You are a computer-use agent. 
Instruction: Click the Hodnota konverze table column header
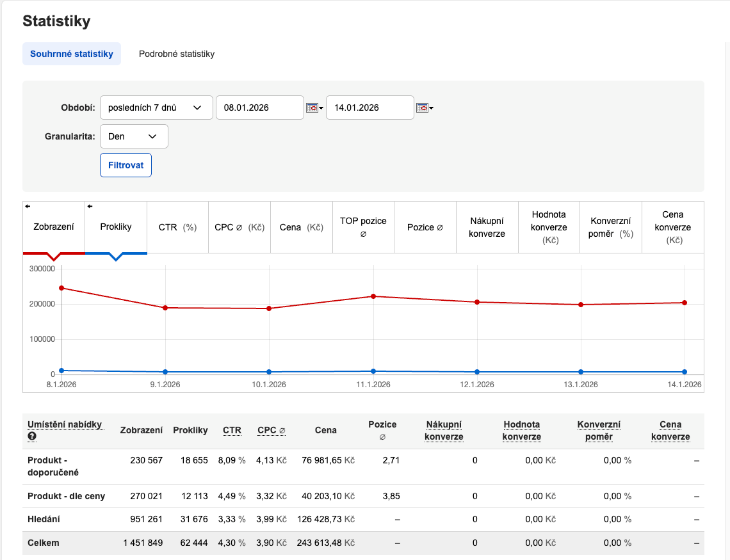coord(521,430)
